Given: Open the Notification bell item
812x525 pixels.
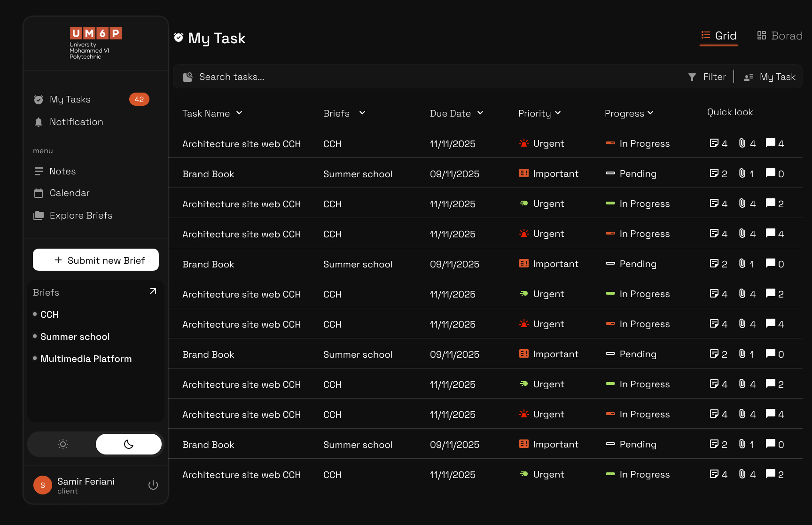Looking at the screenshot, I should 69,122.
